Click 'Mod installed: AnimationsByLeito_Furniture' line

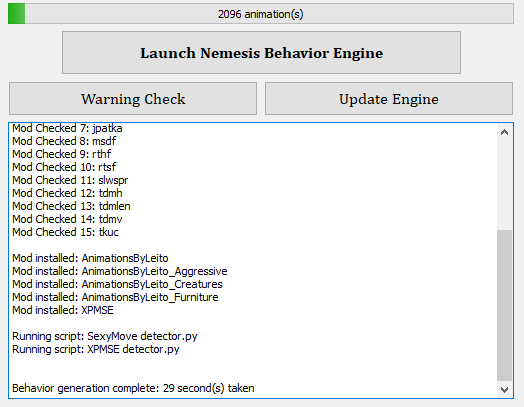pos(115,298)
